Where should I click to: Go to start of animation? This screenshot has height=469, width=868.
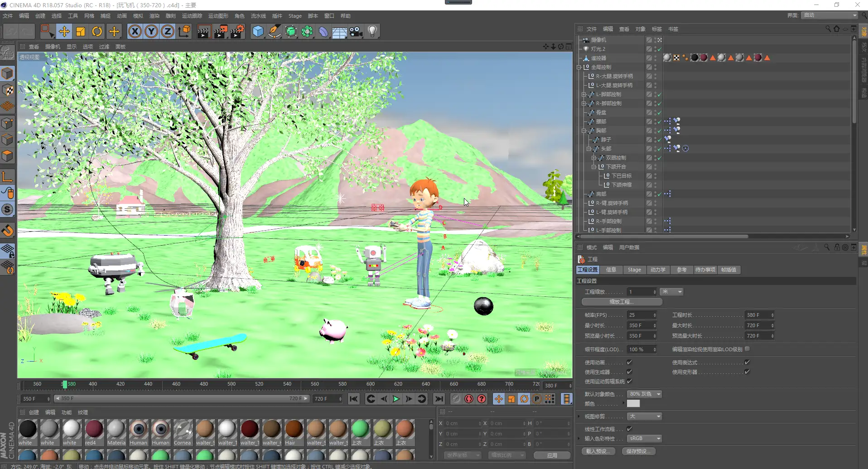[354, 399]
